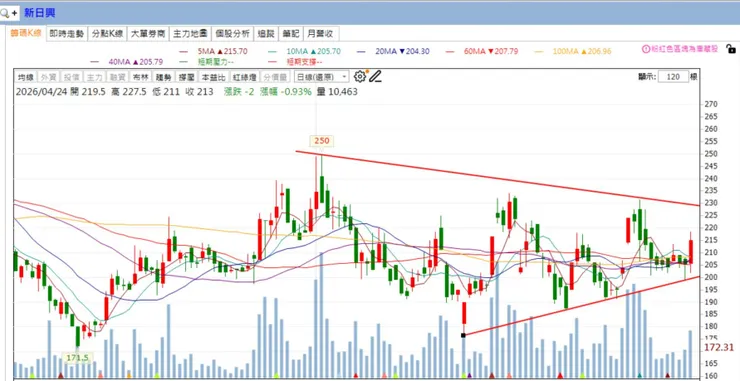Viewport: 740px width, 381px height.
Task: Enable the 分價量 volume profile button
Action: [275, 77]
